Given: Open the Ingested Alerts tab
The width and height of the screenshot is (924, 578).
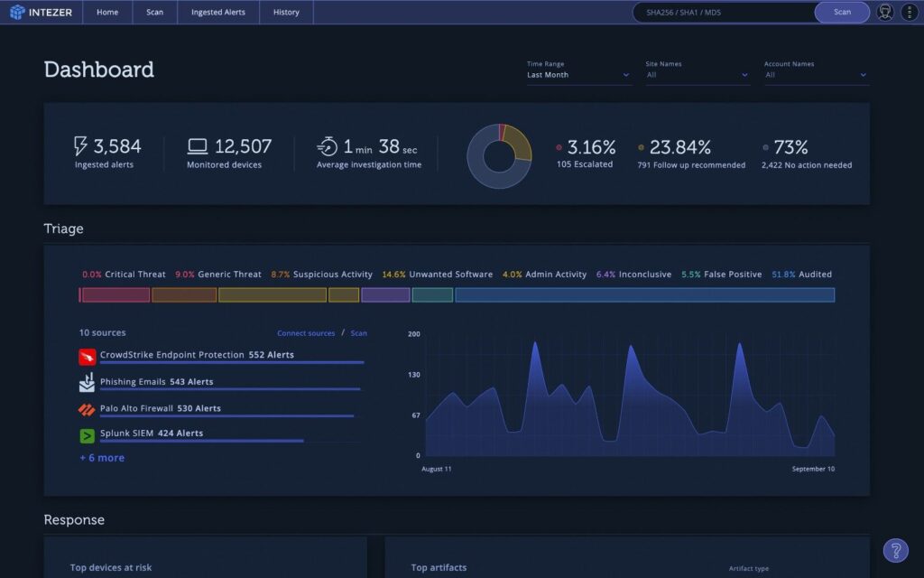Looking at the screenshot, I should click(218, 12).
